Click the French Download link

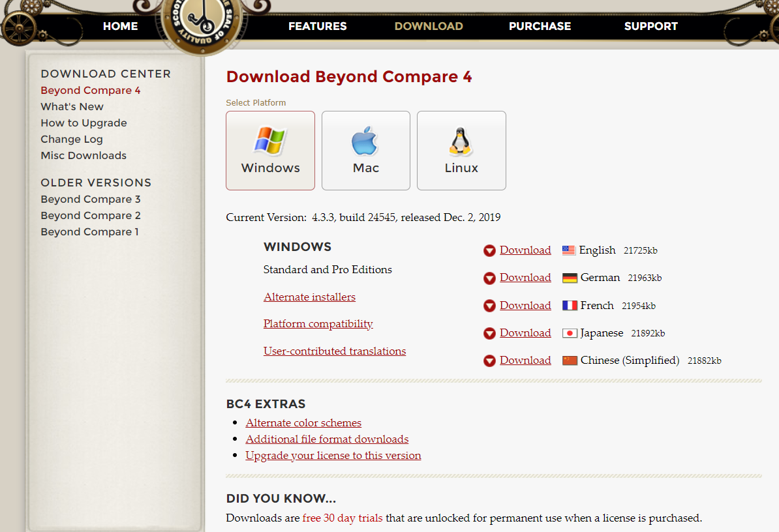click(x=525, y=305)
